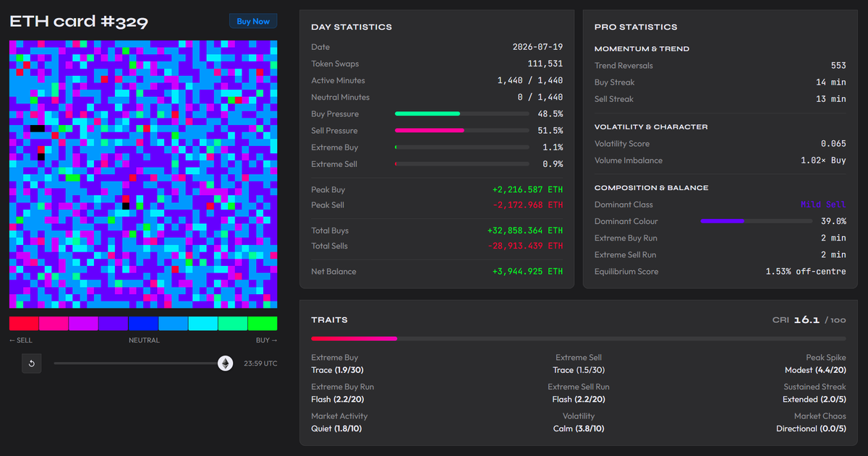Select the sky blue legend swatch

173,324
